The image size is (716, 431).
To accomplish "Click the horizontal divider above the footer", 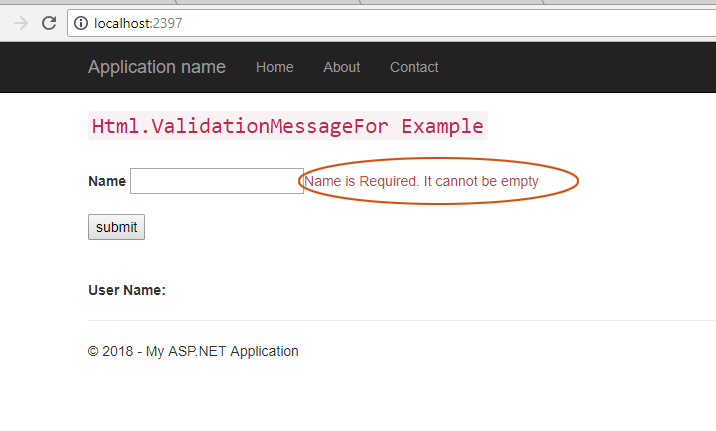I will 400,320.
